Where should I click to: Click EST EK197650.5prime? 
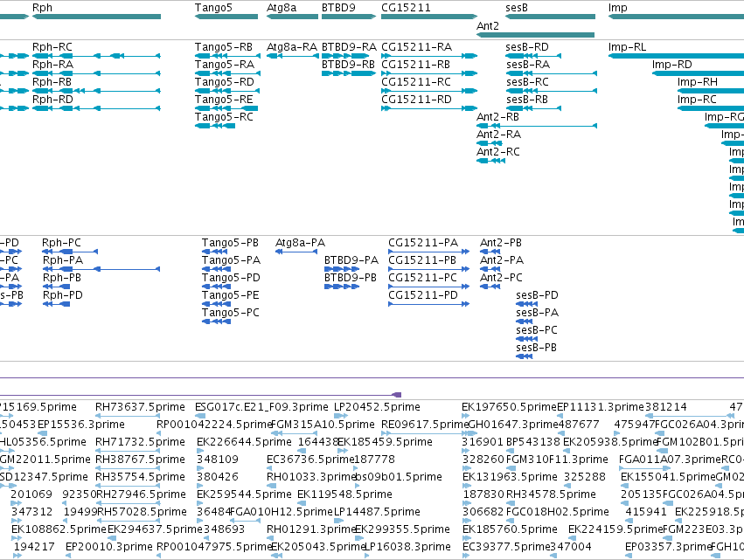click(x=466, y=416)
